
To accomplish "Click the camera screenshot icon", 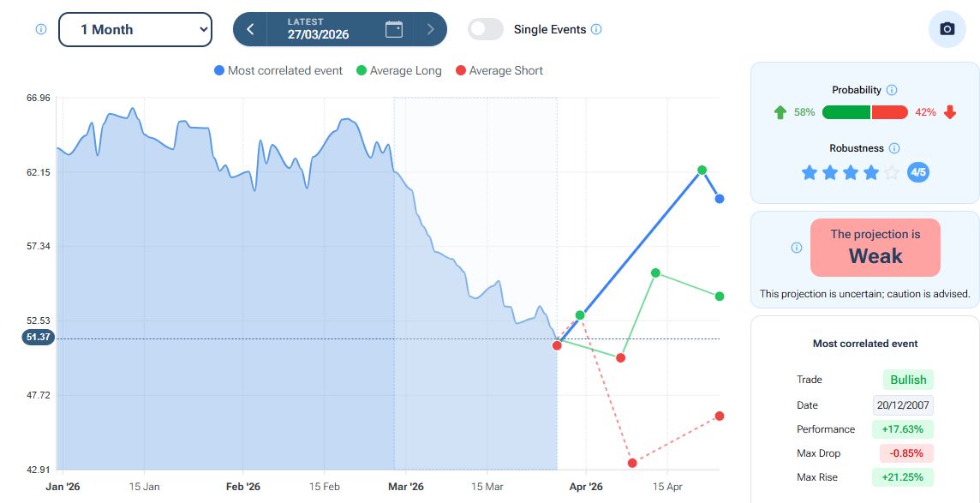I will coord(947,29).
